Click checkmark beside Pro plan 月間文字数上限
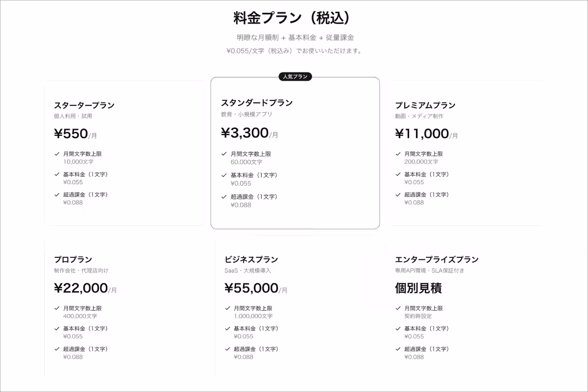This screenshot has width=588, height=392. [57, 308]
